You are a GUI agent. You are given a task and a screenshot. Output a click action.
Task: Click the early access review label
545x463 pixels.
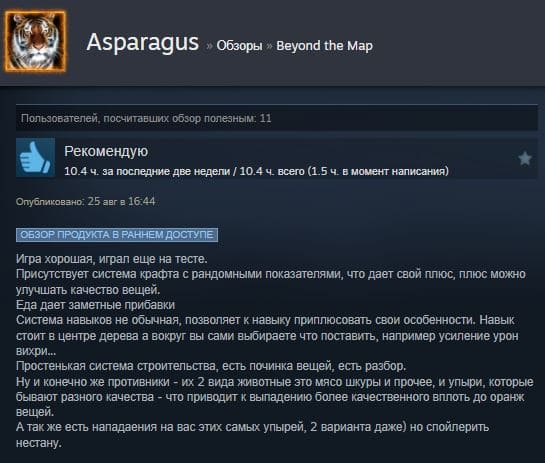(117, 235)
